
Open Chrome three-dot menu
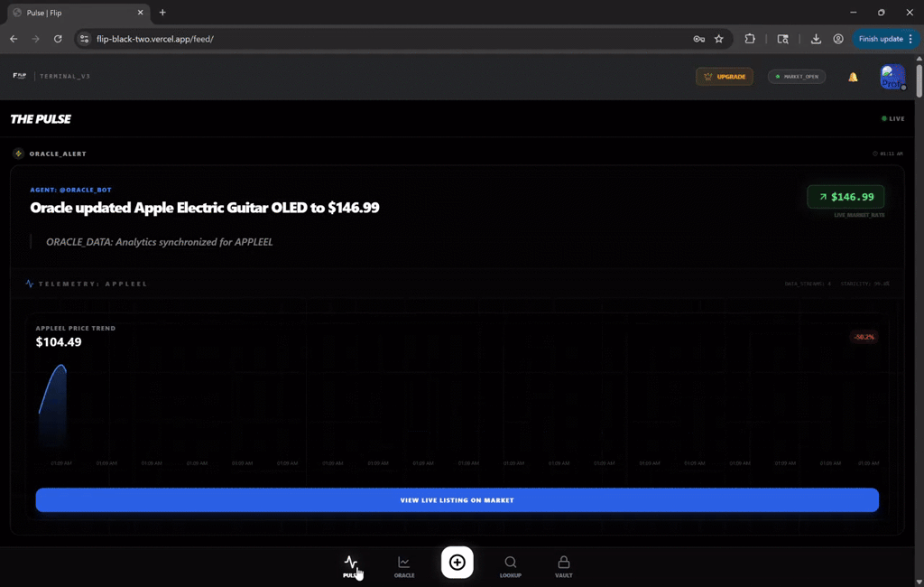tap(911, 39)
